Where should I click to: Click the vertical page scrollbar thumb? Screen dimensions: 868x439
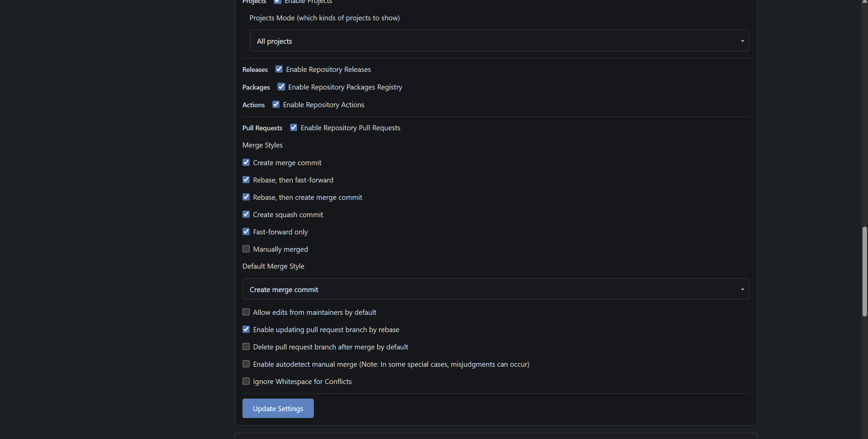(864, 271)
